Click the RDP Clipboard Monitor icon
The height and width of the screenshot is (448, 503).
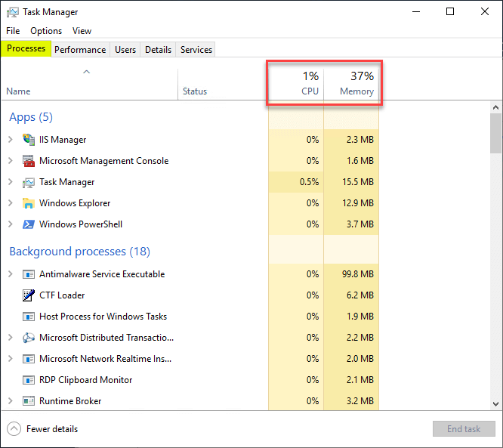[29, 380]
